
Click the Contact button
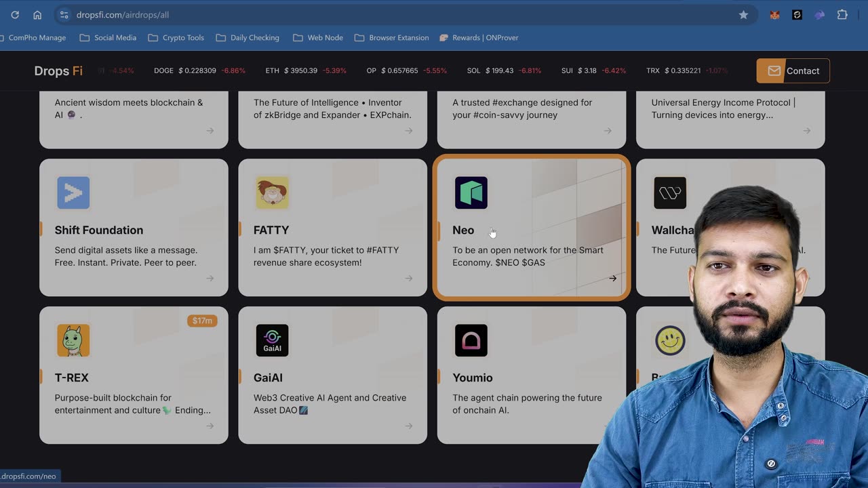pos(793,70)
